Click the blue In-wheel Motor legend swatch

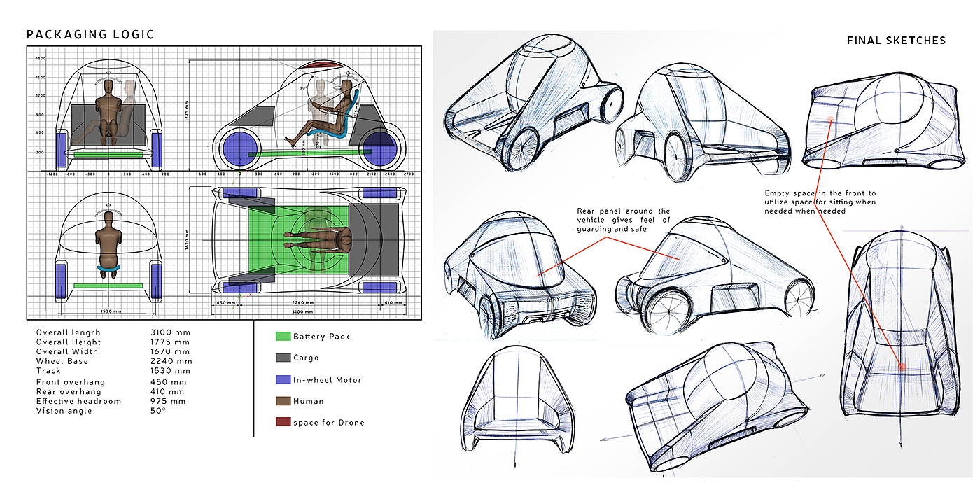coord(283,380)
